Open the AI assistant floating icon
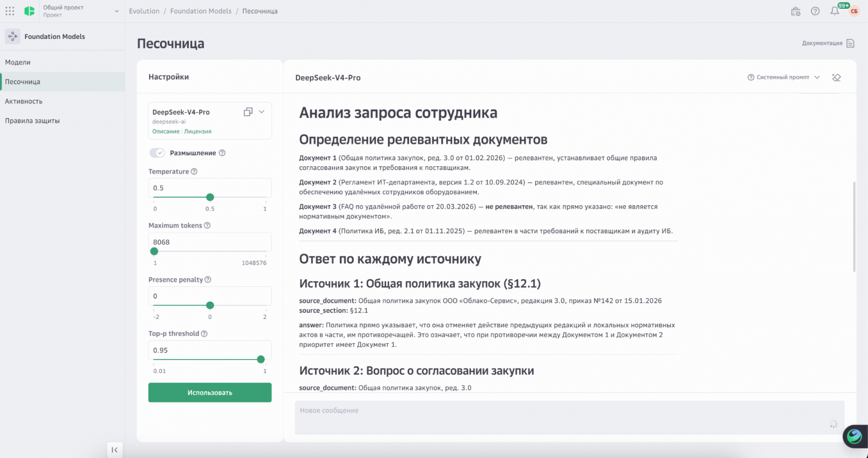This screenshot has height=458, width=868. click(854, 437)
